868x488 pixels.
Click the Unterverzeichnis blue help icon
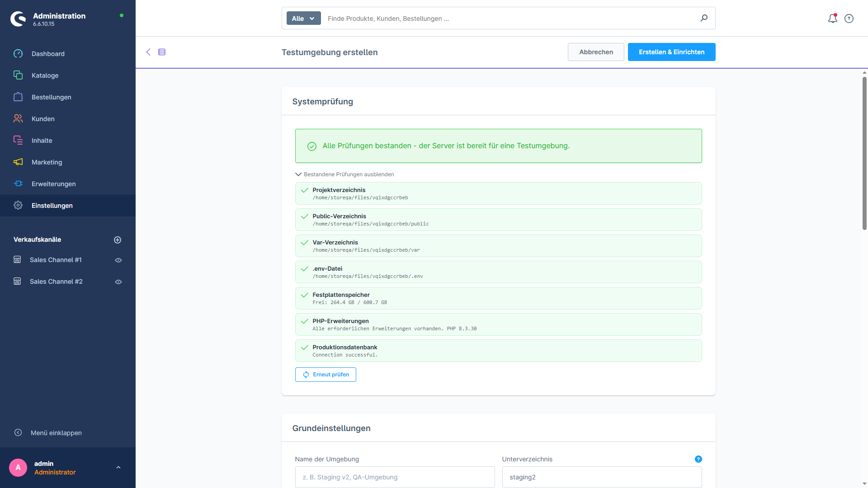point(698,459)
